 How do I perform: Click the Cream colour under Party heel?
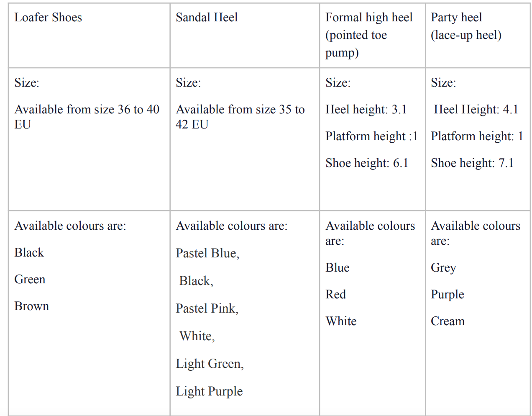pos(448,321)
